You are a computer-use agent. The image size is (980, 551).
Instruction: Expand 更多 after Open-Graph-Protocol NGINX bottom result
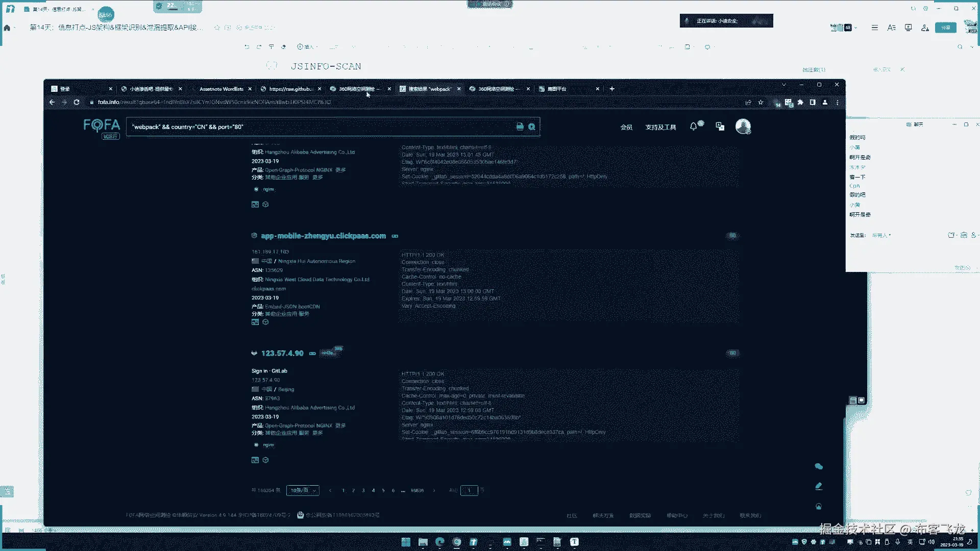(340, 426)
